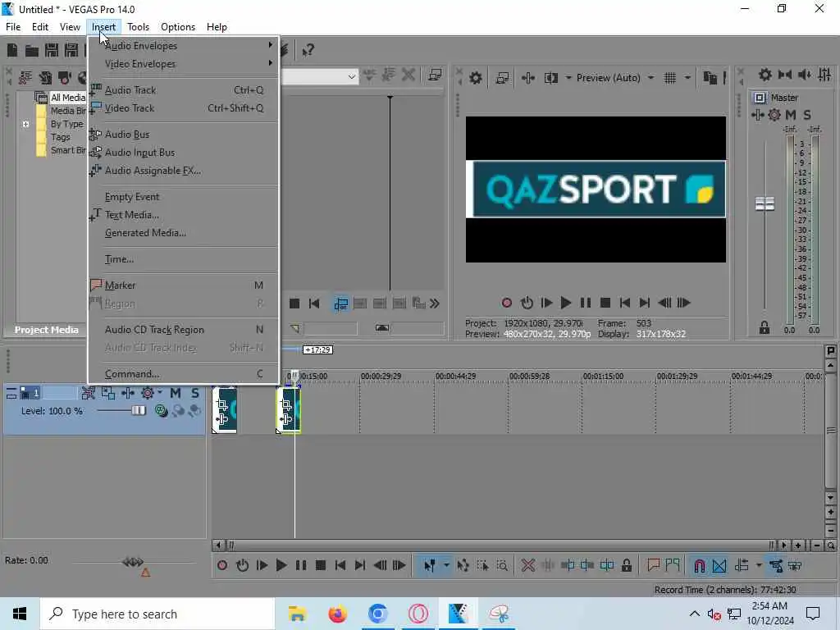Expand Video Envelopes submenu

pyautogui.click(x=184, y=64)
